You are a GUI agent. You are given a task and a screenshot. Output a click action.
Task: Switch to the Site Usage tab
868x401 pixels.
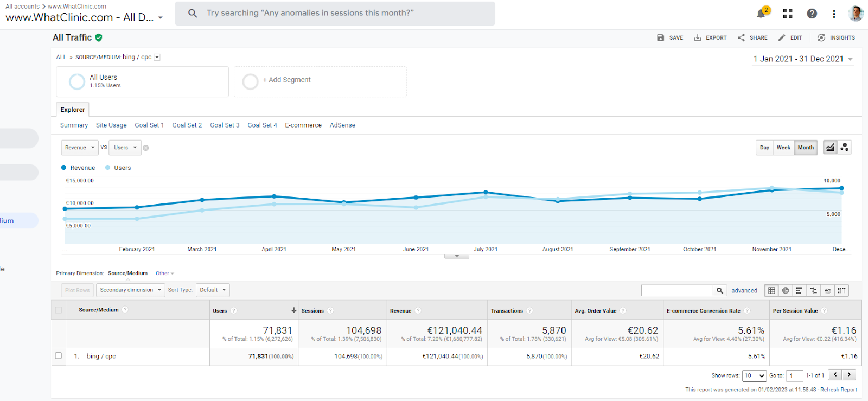(x=111, y=125)
